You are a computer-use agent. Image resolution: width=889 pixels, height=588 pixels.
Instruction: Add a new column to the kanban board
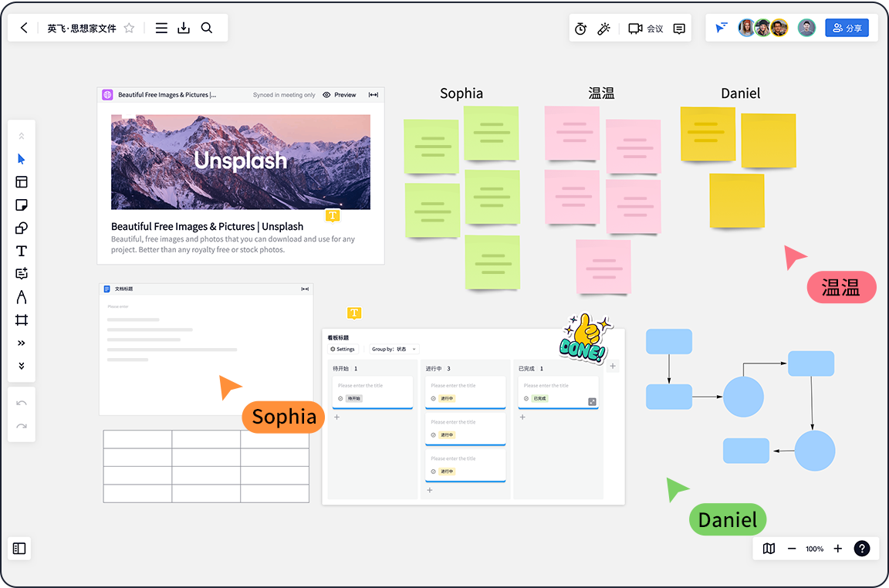point(612,367)
